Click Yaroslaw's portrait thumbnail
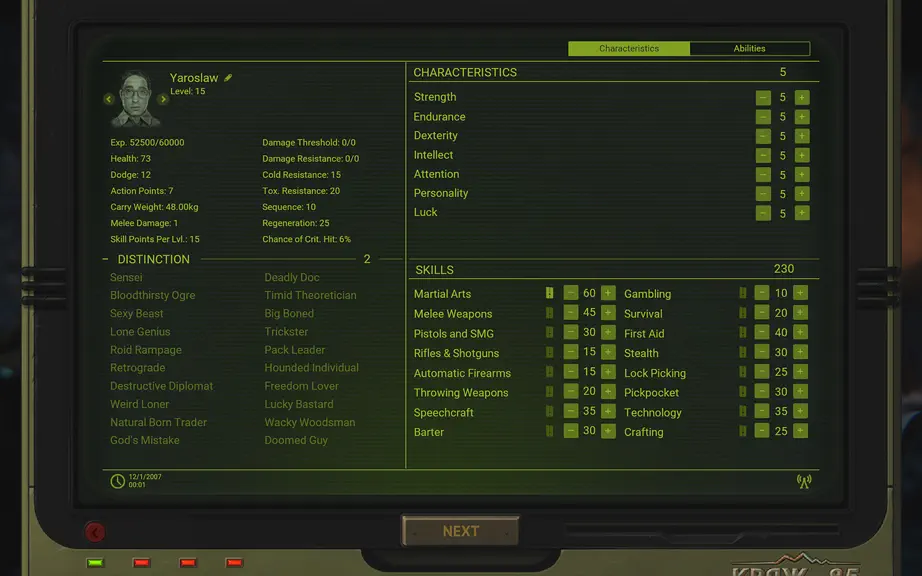 coord(136,99)
